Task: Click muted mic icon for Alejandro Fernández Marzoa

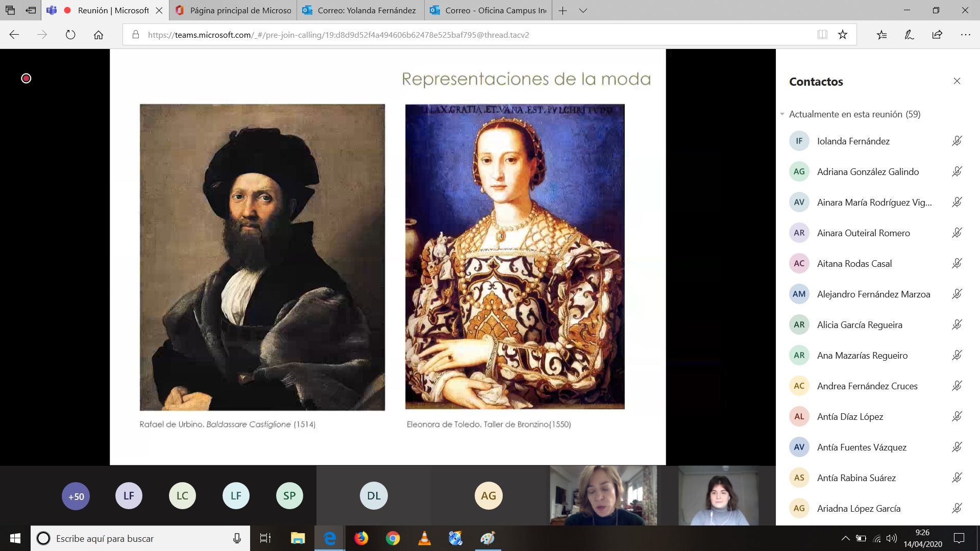Action: point(957,294)
